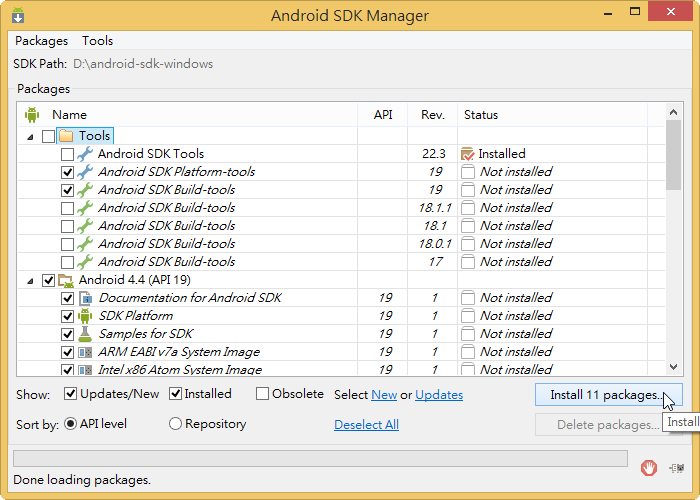This screenshot has width=700, height=500.
Task: Check the Build-tools rev 18.0.1 checkbox
Action: 67,244
